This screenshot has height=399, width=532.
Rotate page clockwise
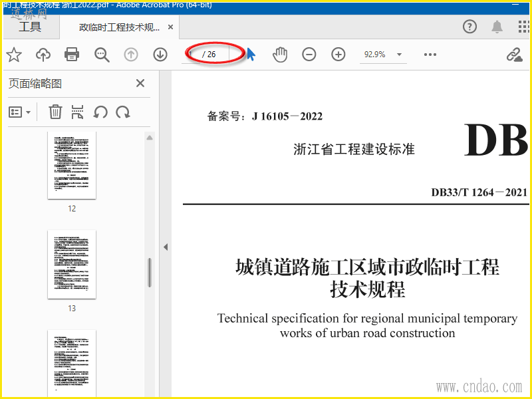pos(123,112)
